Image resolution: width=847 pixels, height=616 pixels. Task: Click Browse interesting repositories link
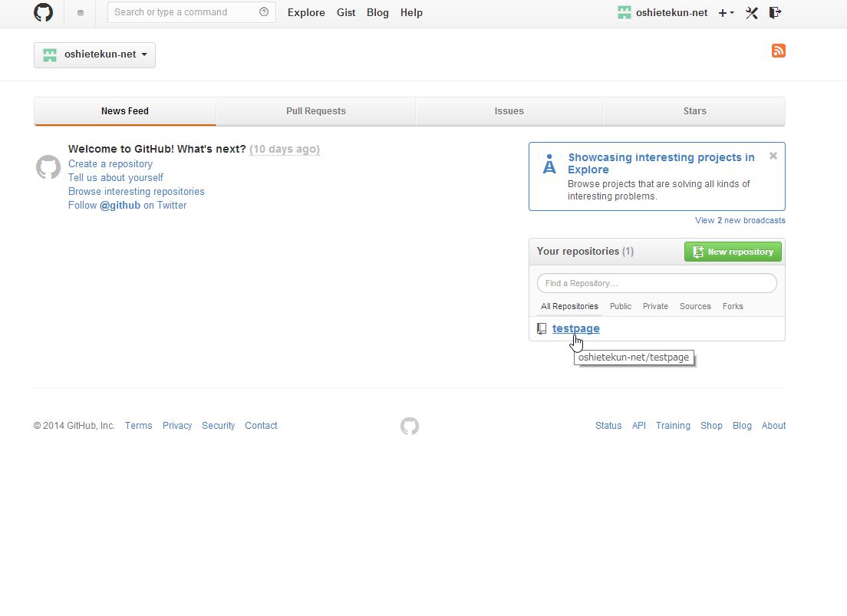click(x=136, y=192)
